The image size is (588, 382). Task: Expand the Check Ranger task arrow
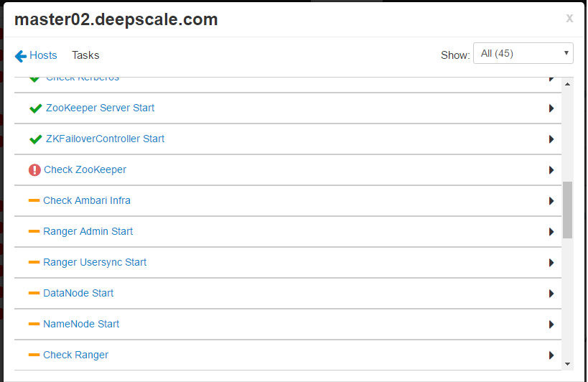tap(551, 355)
